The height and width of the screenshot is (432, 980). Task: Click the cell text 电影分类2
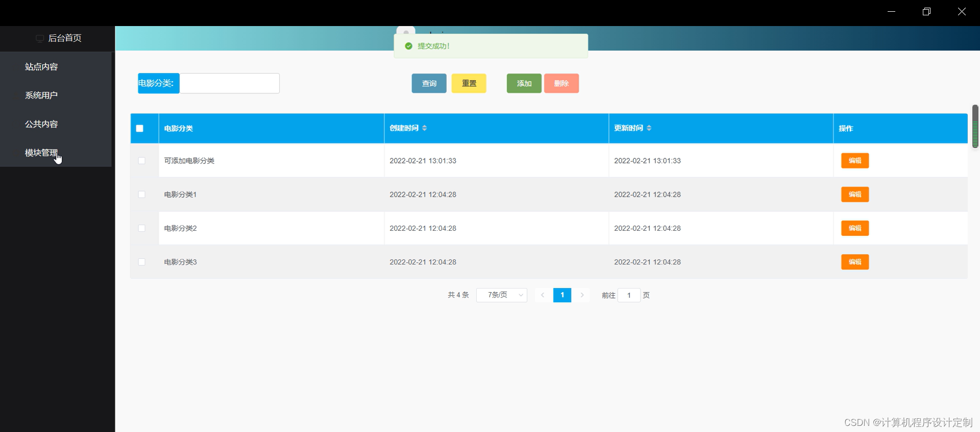click(x=180, y=228)
